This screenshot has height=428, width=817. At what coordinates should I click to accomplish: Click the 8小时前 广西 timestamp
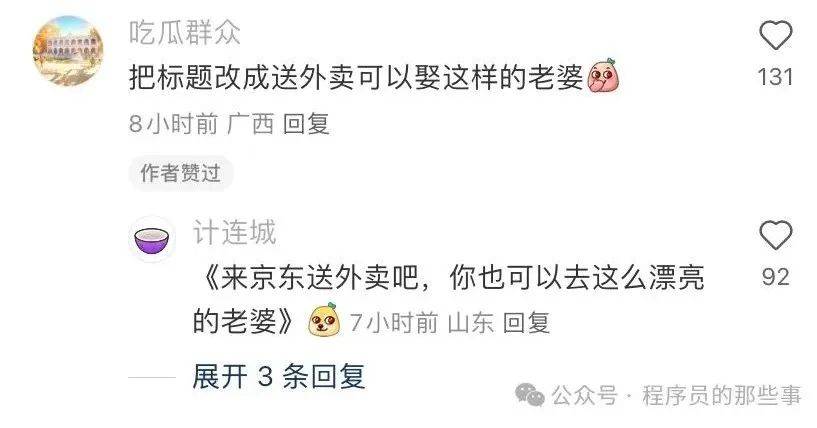(x=202, y=124)
